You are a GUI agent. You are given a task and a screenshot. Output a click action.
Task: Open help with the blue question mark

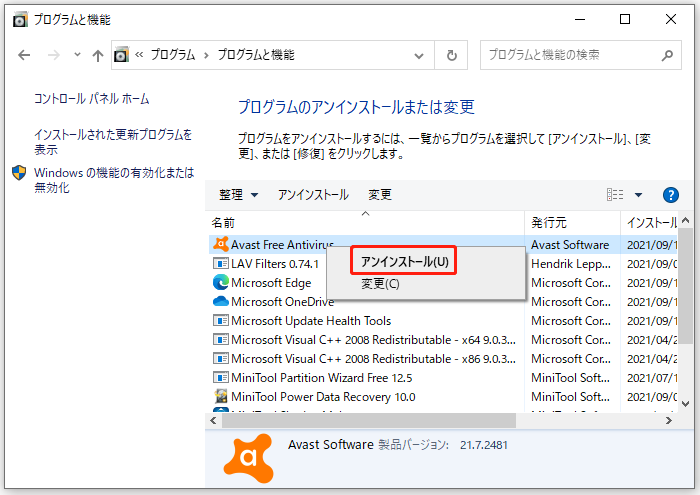point(671,195)
